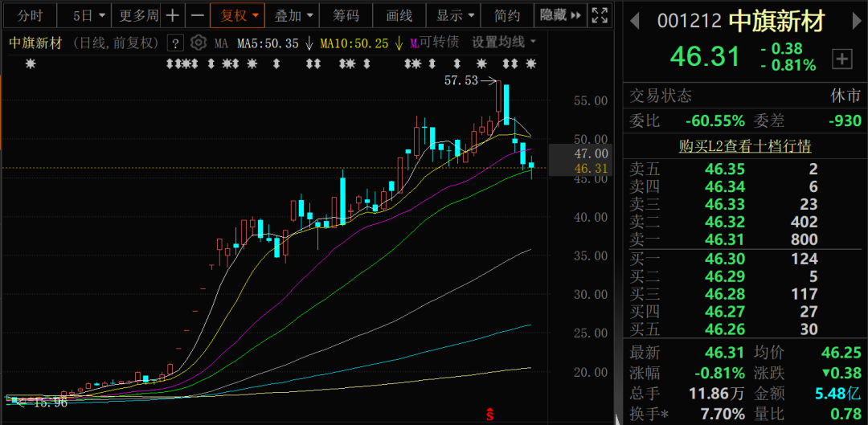Go to next stock with right arrow
This screenshot has height=425, width=868.
(853, 22)
